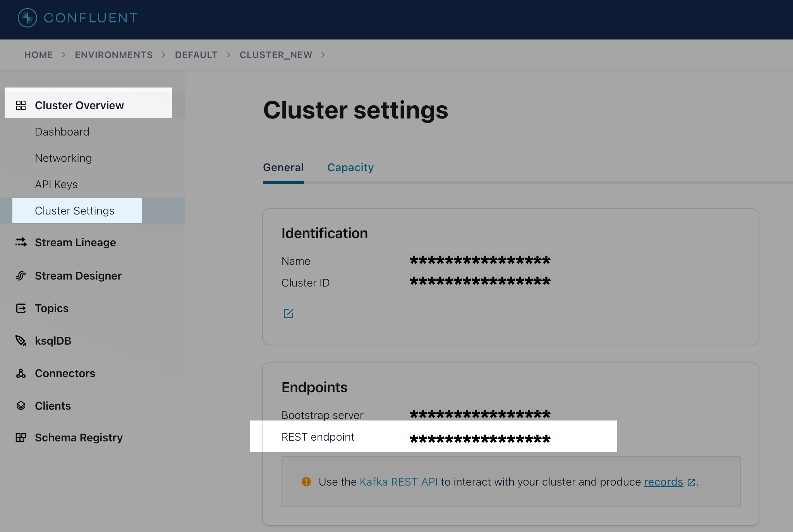Image resolution: width=793 pixels, height=532 pixels.
Task: Click the Identification heading
Action: pos(324,233)
